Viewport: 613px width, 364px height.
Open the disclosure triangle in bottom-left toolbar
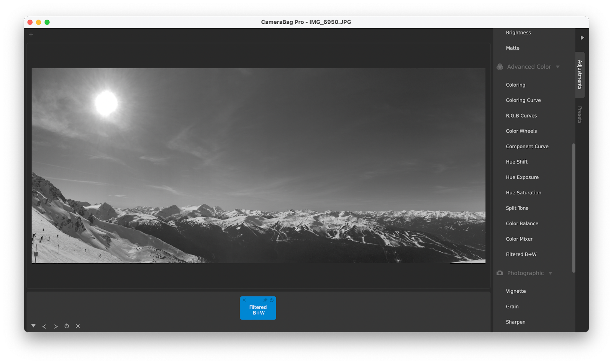click(33, 326)
